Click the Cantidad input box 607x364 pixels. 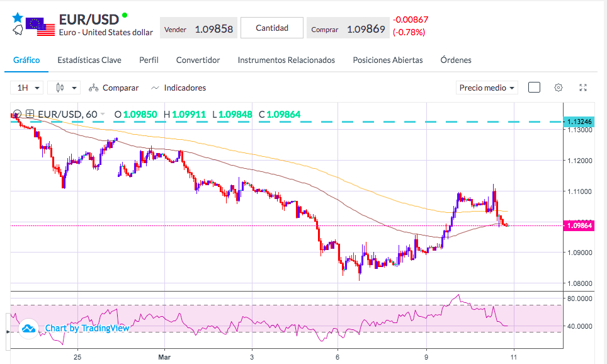tap(272, 28)
